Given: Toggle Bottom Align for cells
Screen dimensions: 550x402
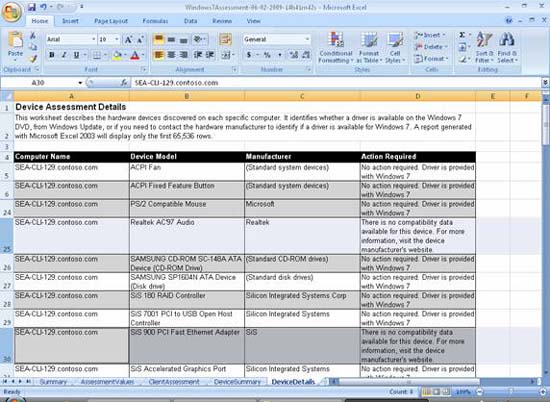Looking at the screenshot, I should 183,39.
